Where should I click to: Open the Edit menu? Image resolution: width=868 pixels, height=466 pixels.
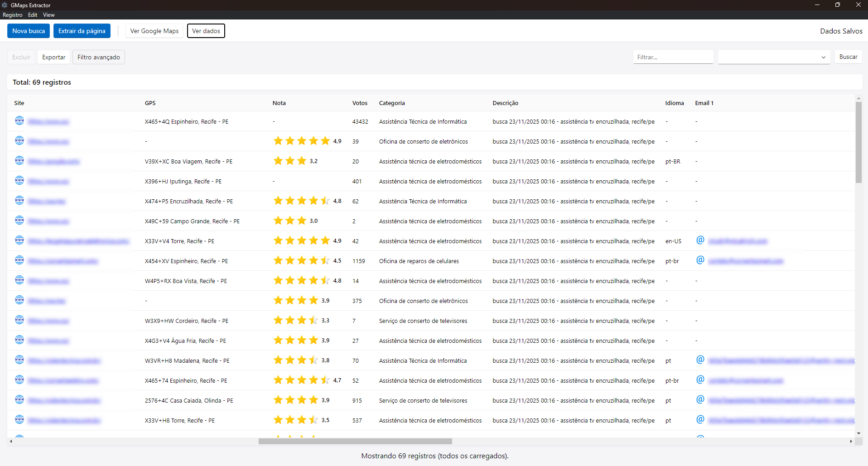coord(33,15)
